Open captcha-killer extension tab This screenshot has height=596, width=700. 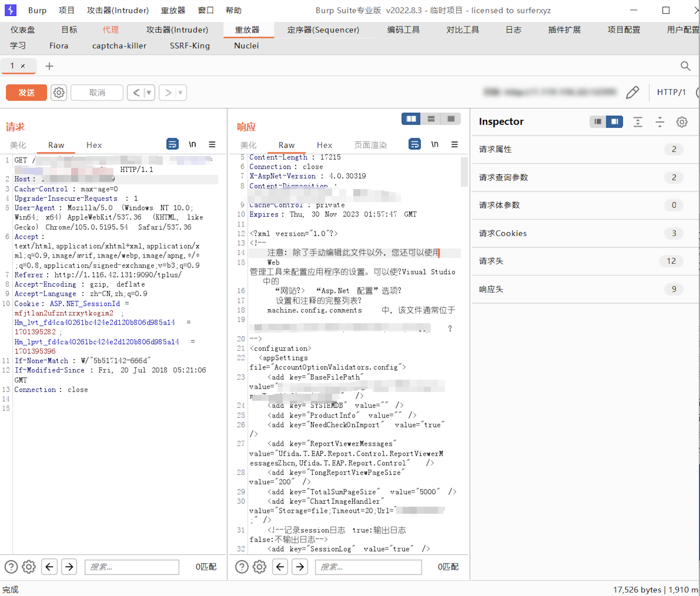pos(119,45)
